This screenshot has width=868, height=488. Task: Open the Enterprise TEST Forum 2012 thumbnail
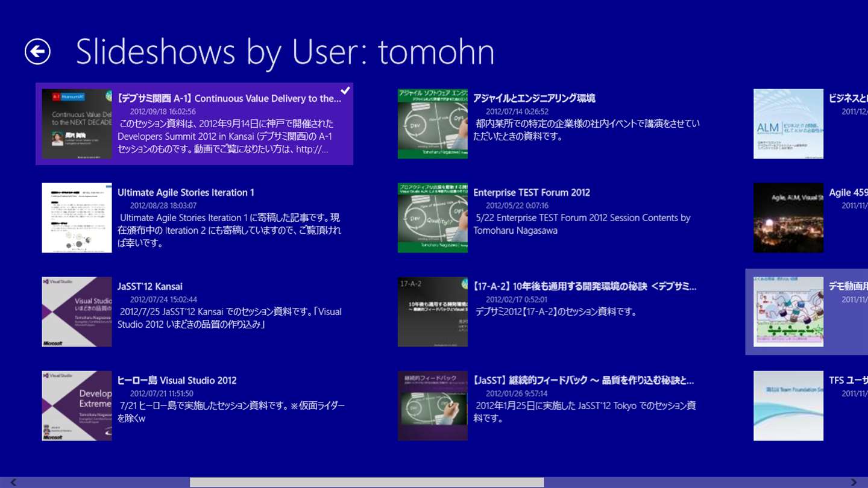[x=432, y=217]
